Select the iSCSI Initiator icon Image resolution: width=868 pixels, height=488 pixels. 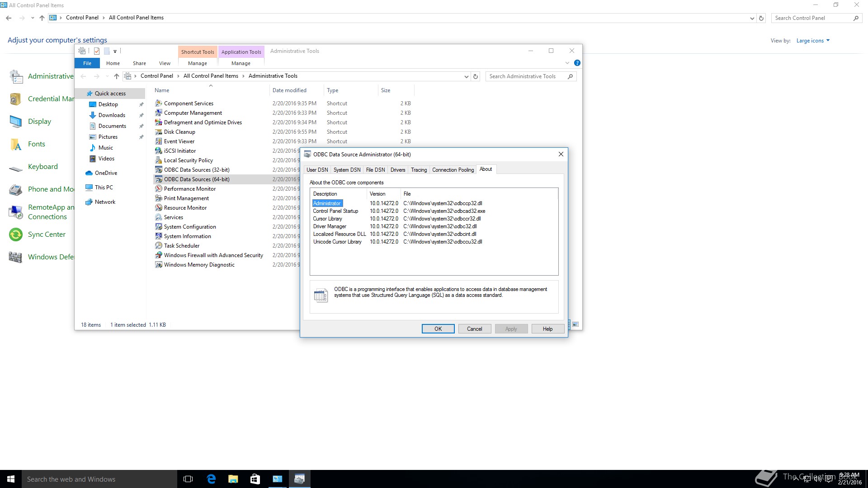pos(158,151)
